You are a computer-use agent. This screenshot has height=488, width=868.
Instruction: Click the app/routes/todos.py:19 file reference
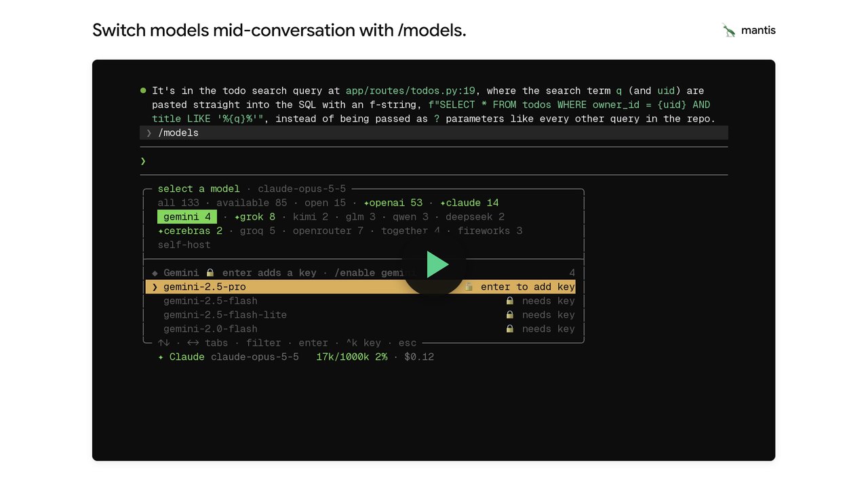click(410, 91)
